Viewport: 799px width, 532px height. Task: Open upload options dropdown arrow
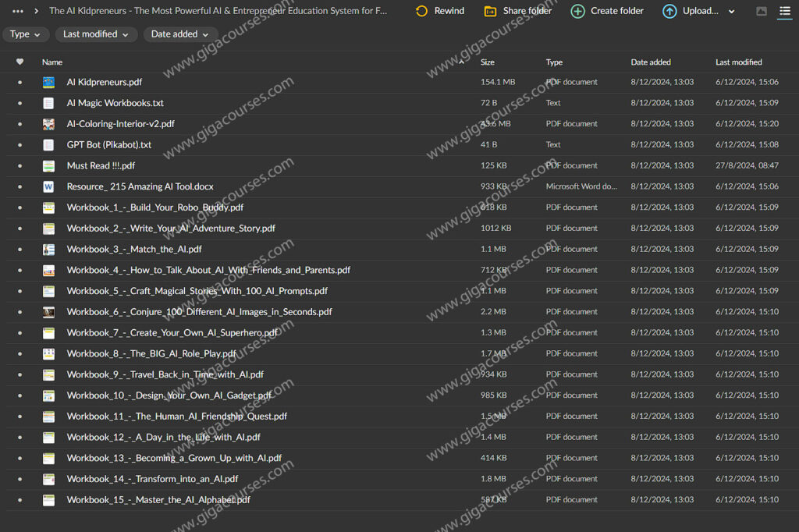[731, 12]
